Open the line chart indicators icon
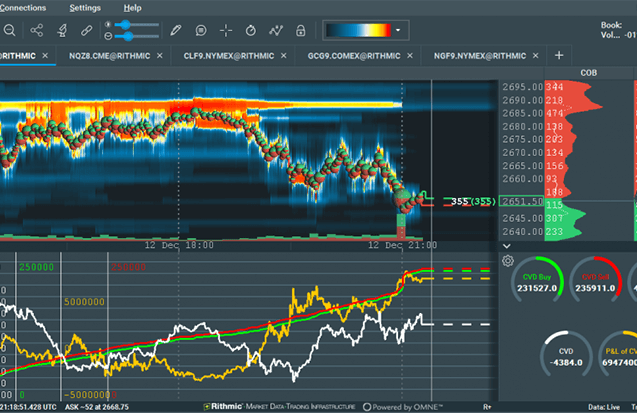637x413 pixels. click(276, 30)
